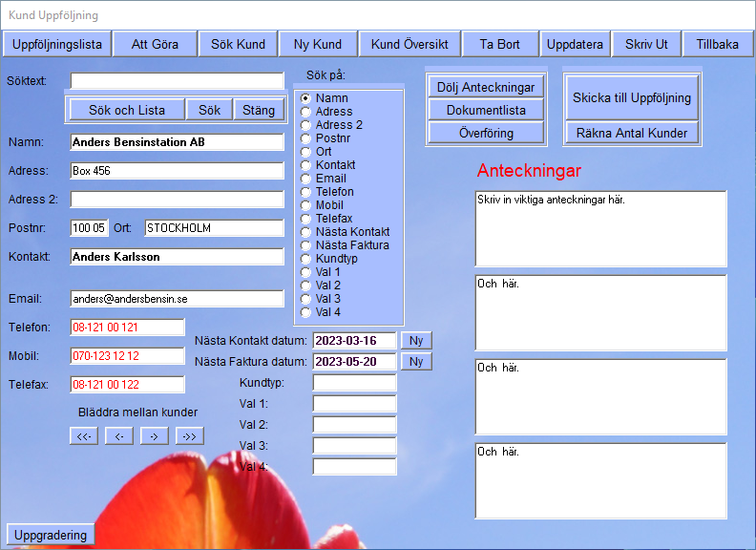Select the Adress radio button
The height and width of the screenshot is (550, 756).
pyautogui.click(x=306, y=112)
